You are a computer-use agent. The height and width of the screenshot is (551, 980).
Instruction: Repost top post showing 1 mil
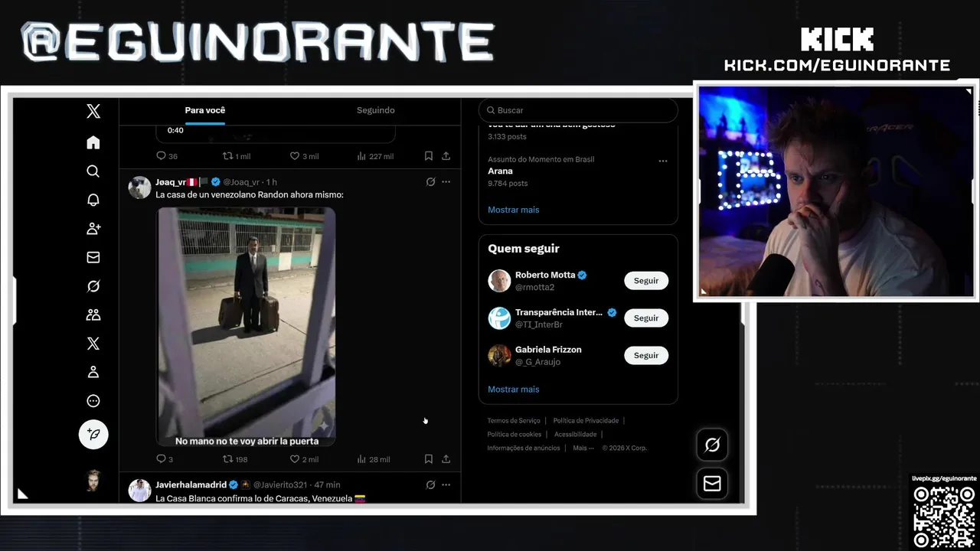(237, 156)
